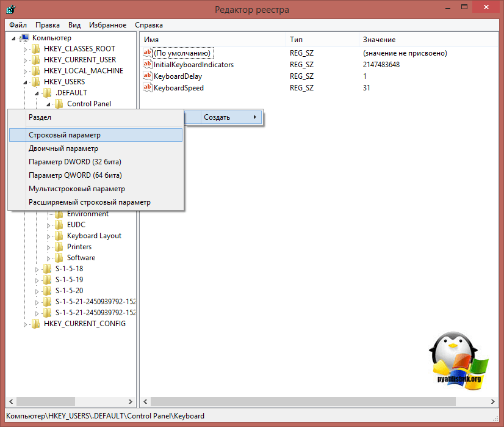Click the KeyboardSpeed string value icon
The image size is (504, 427).
(147, 88)
